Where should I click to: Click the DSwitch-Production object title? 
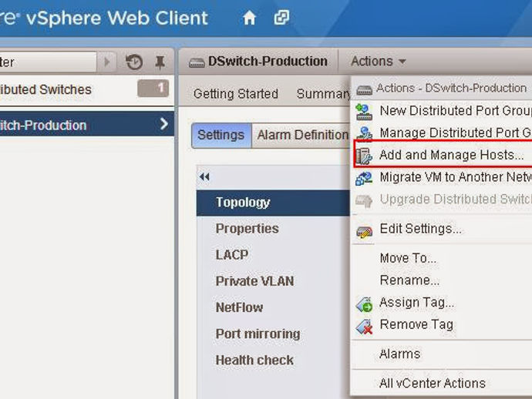[x=268, y=62]
